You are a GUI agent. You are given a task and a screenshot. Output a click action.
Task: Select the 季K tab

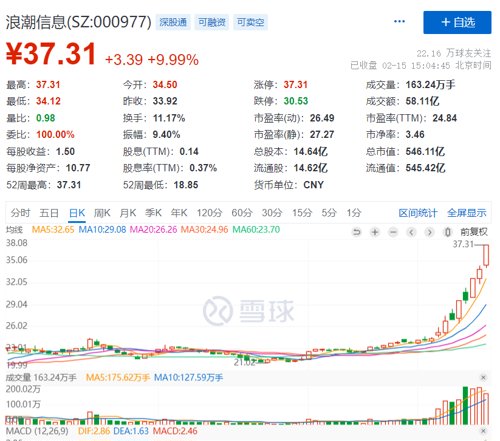coord(153,213)
